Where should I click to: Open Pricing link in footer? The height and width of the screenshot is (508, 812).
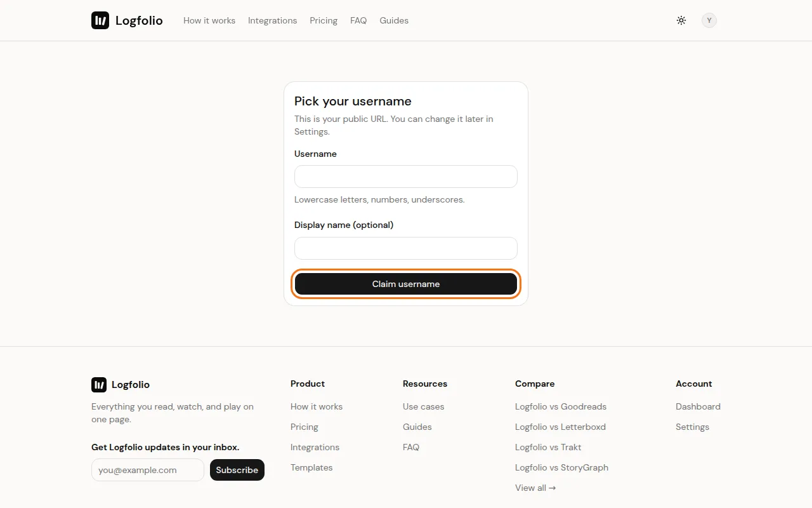[x=304, y=427]
